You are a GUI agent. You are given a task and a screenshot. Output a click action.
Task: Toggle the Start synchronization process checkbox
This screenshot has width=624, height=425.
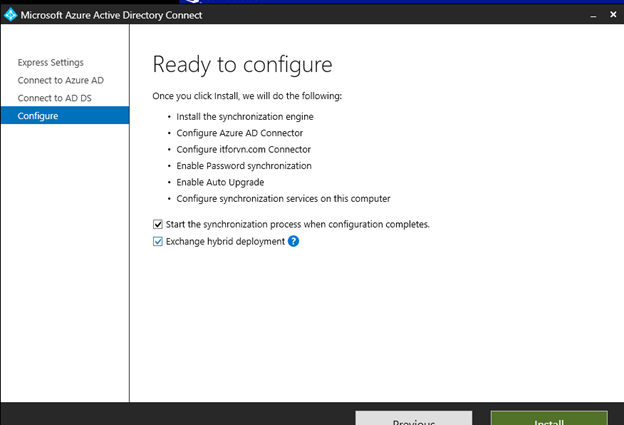pos(158,224)
